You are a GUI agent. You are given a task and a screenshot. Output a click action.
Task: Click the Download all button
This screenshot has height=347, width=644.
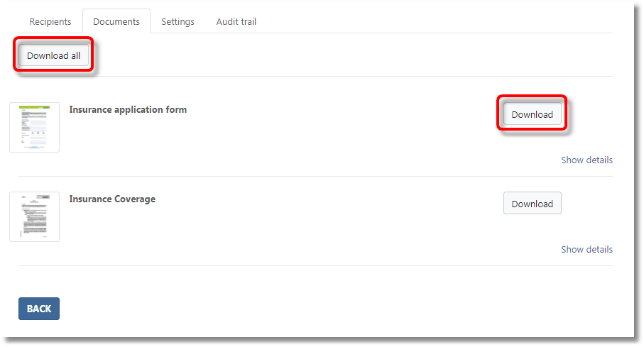53,56
